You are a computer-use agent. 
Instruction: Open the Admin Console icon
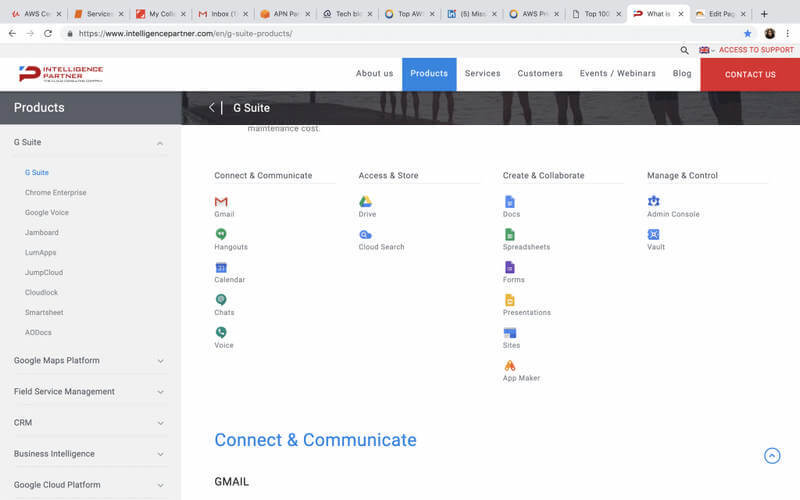click(654, 201)
